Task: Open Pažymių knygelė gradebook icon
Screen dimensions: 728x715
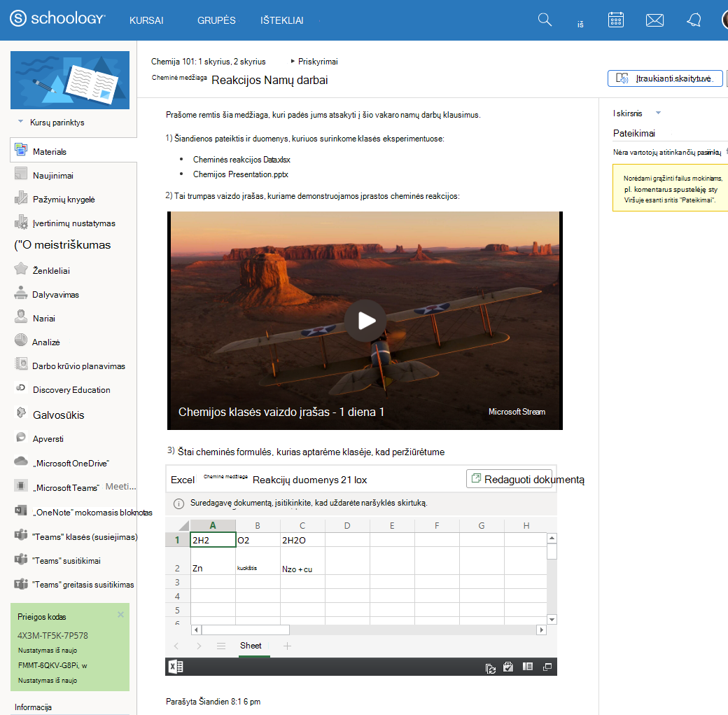Action: tap(20, 198)
